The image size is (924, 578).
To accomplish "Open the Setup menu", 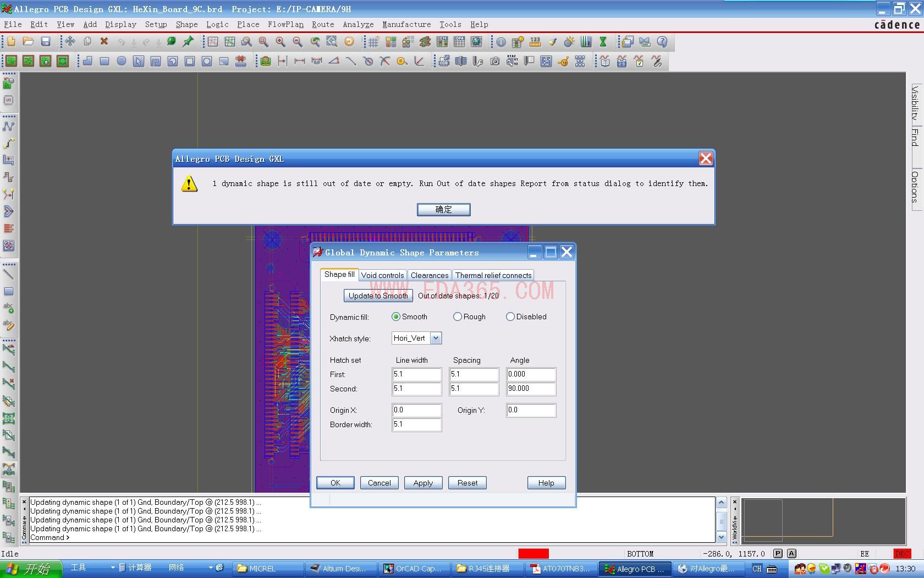I will (156, 24).
